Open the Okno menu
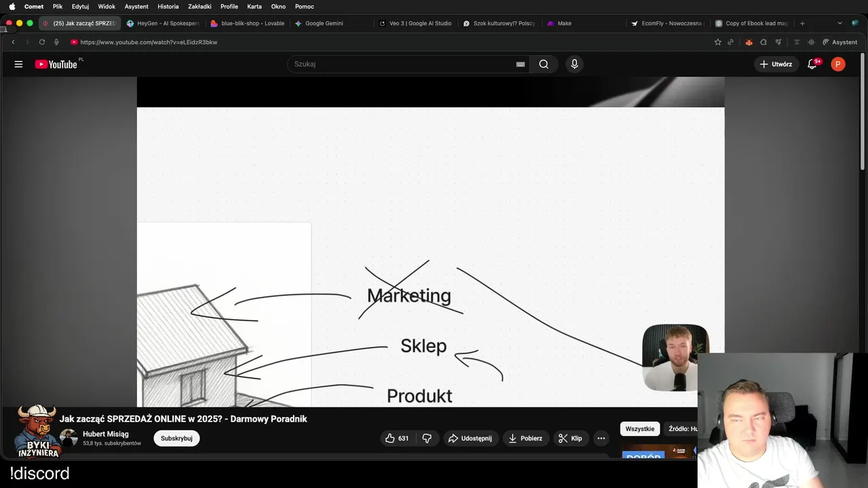 click(x=278, y=6)
